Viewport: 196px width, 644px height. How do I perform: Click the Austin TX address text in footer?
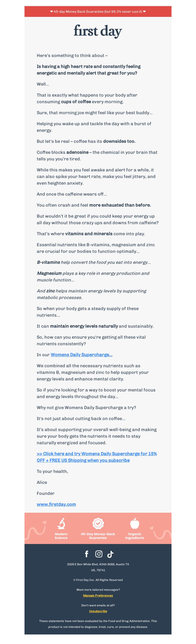pyautogui.click(x=98, y=567)
